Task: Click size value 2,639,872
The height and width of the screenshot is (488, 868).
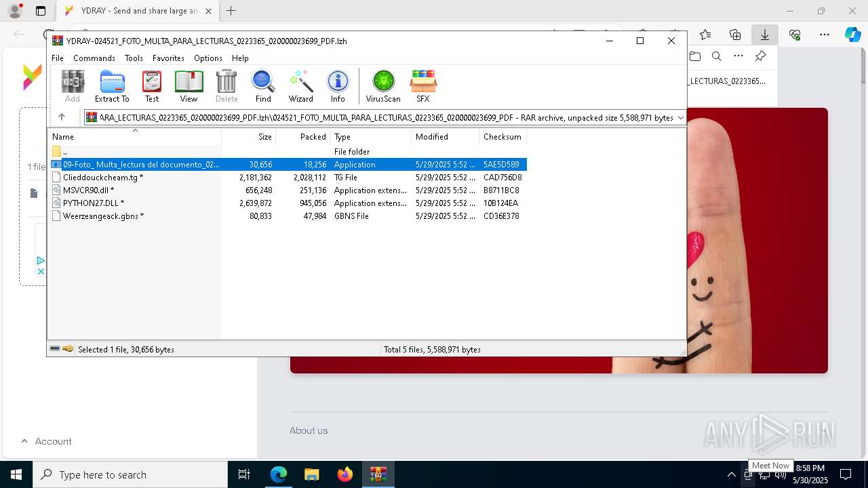Action: tap(256, 203)
